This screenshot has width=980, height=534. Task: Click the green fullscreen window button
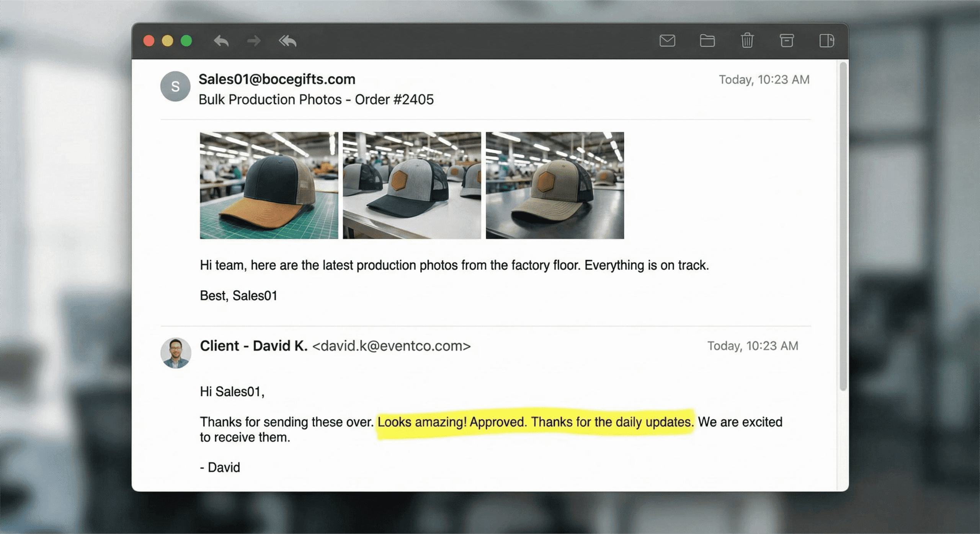pos(186,41)
